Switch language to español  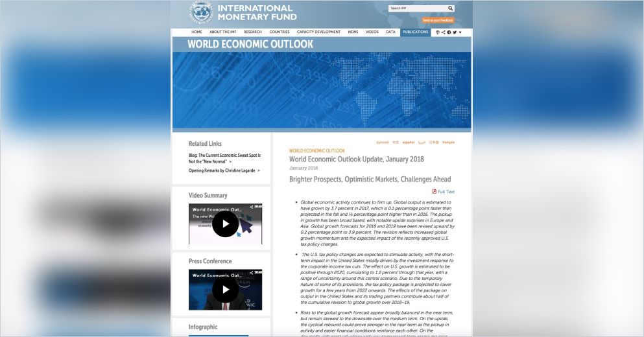(408, 142)
